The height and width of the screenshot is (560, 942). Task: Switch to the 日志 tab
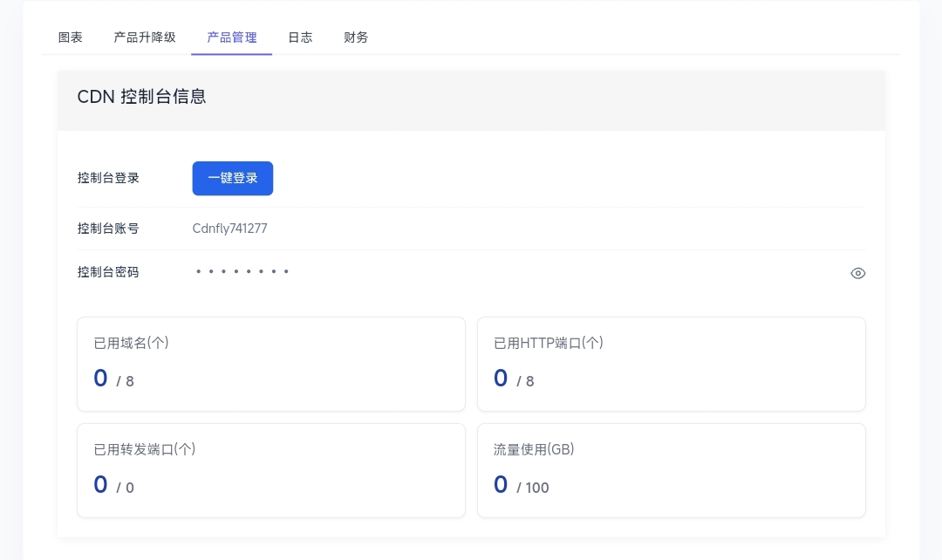300,38
